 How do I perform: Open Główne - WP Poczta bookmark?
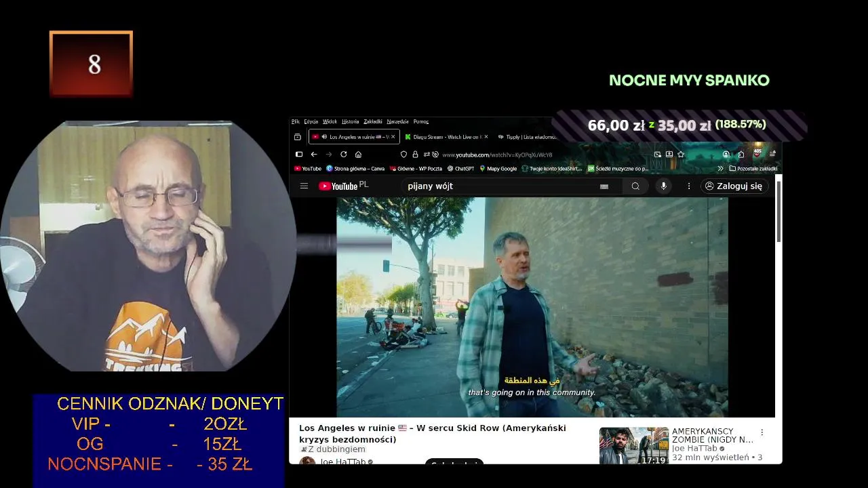tap(415, 169)
